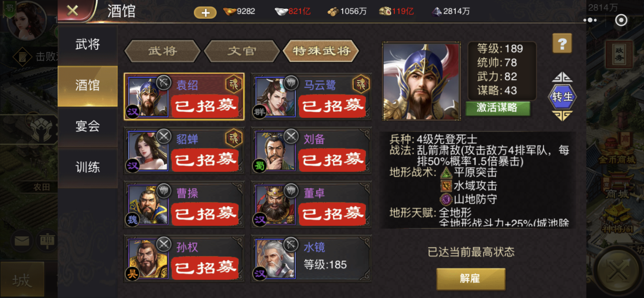Select the 水镜 general card
Screen dimensions: 644x298
click(x=311, y=258)
